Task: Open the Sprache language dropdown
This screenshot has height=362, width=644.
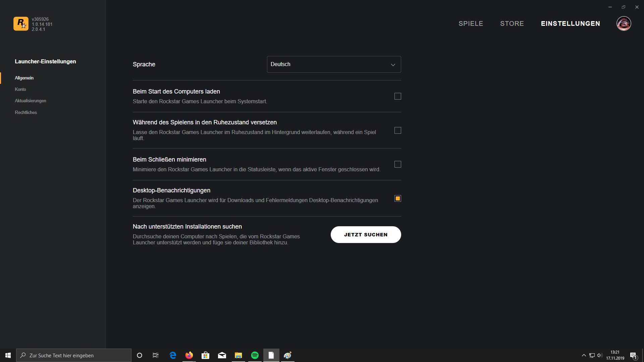Action: click(334, 64)
